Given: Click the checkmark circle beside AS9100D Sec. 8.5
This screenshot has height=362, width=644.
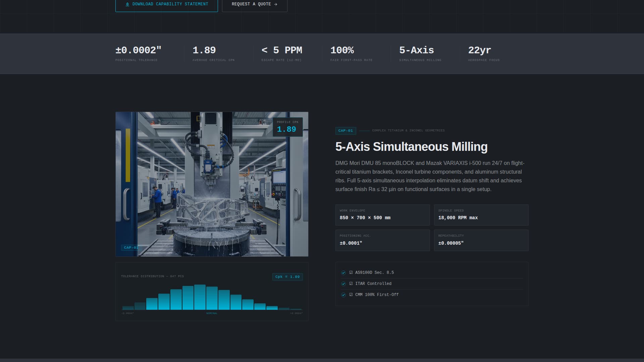Looking at the screenshot, I should click(x=343, y=273).
